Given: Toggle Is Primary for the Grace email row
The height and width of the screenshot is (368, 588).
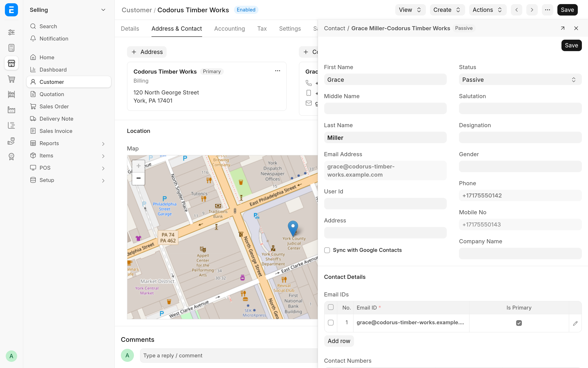Looking at the screenshot, I should [519, 323].
